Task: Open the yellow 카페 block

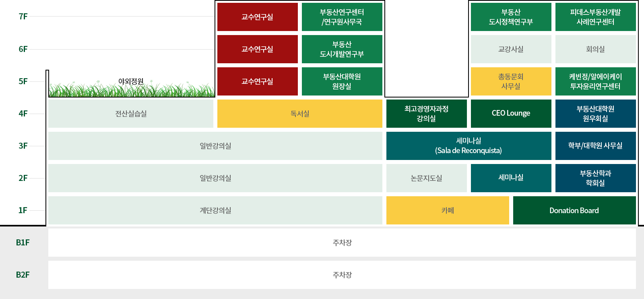Action: (448, 210)
